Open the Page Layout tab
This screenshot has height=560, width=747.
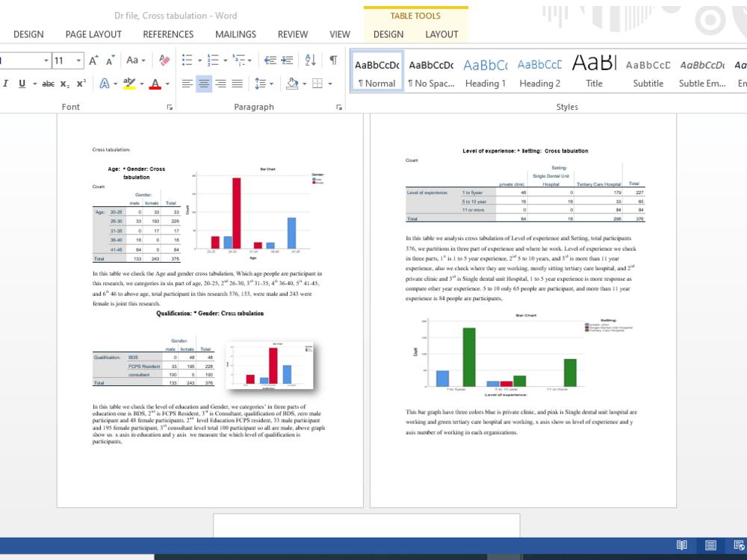click(93, 34)
